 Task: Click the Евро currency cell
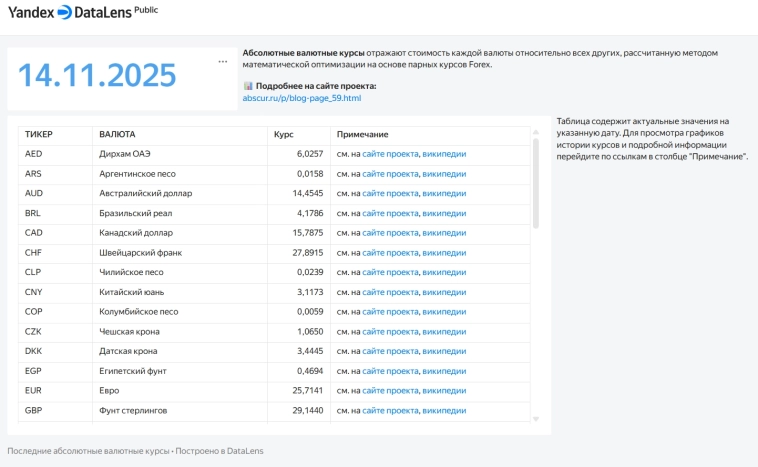coord(180,391)
